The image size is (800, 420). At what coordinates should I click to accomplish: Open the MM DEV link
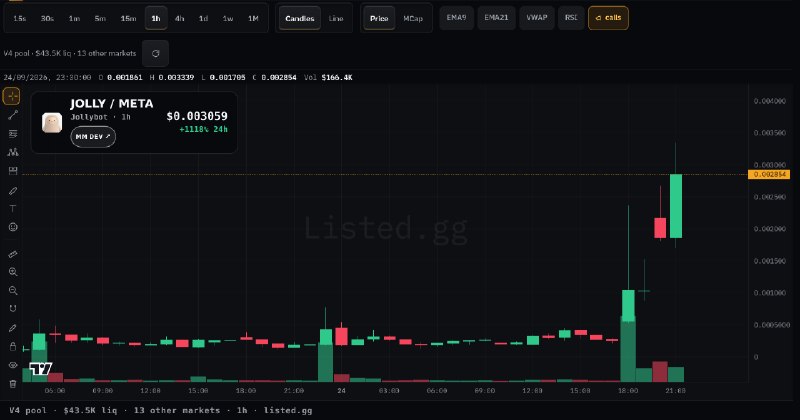click(x=93, y=137)
